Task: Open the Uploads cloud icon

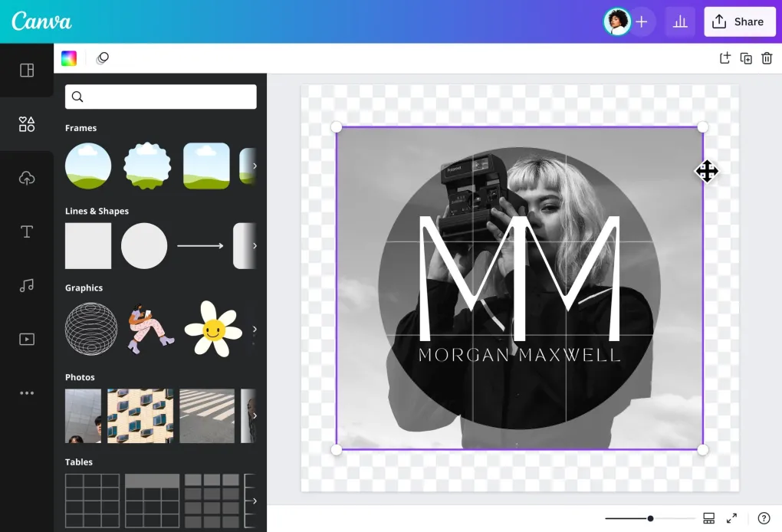Action: (27, 178)
